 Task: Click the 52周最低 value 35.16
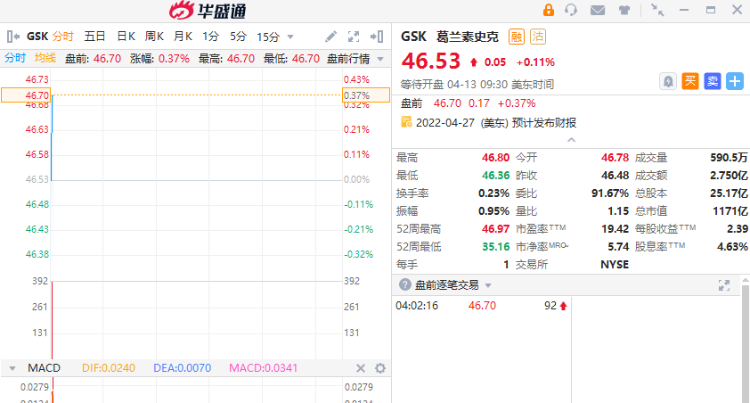(496, 247)
